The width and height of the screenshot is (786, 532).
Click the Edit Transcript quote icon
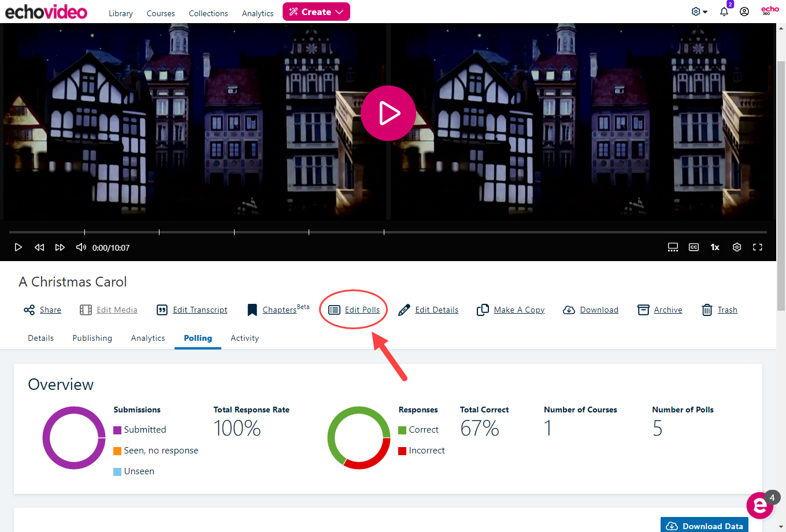(x=162, y=310)
